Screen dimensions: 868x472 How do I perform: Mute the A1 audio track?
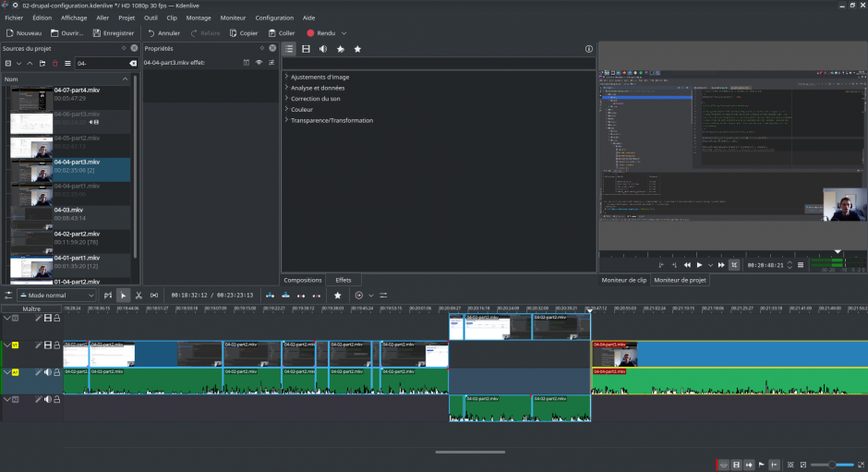pos(48,372)
